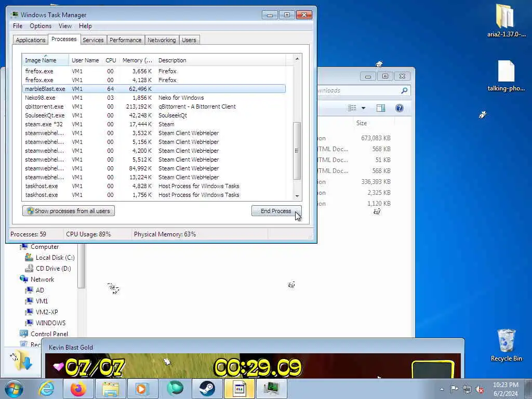The height and width of the screenshot is (399, 532).
Task: Click the muted volume tray icon
Action: click(480, 390)
